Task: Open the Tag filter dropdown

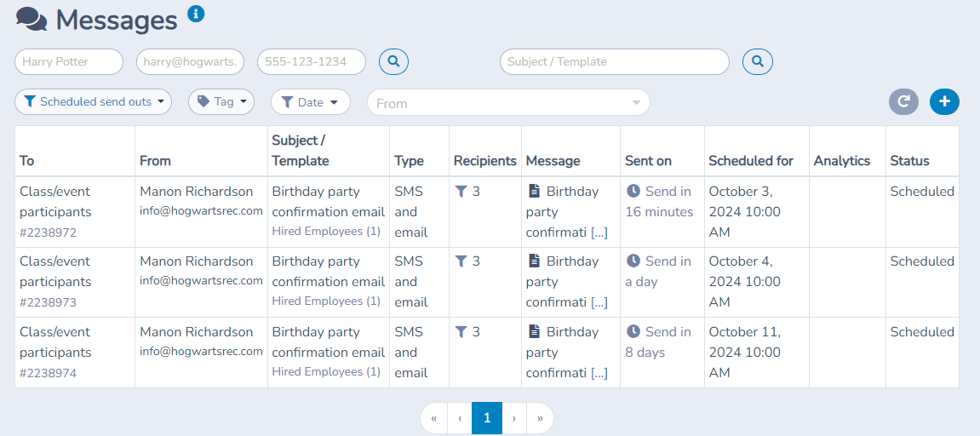Action: click(221, 102)
